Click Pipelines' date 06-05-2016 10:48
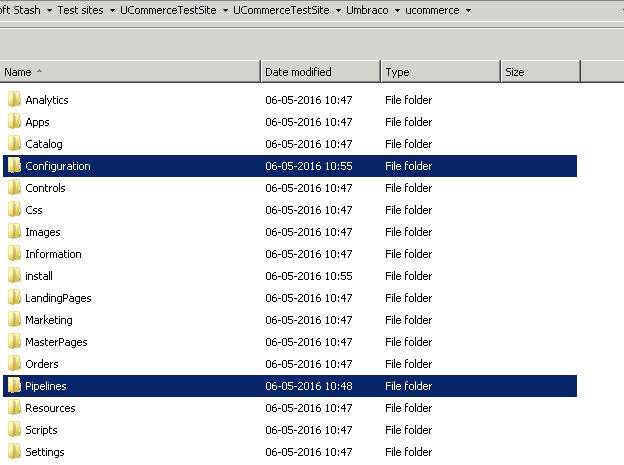The image size is (624, 465). 309,386
